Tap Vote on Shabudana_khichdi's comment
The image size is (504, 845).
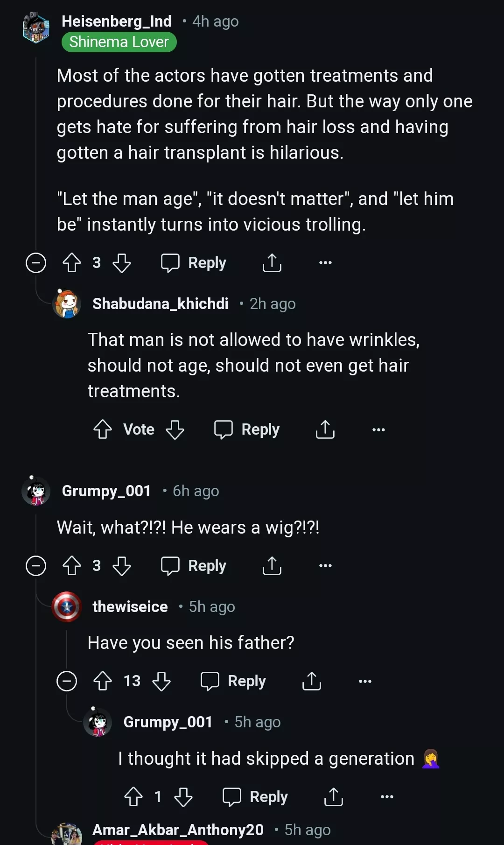click(139, 430)
